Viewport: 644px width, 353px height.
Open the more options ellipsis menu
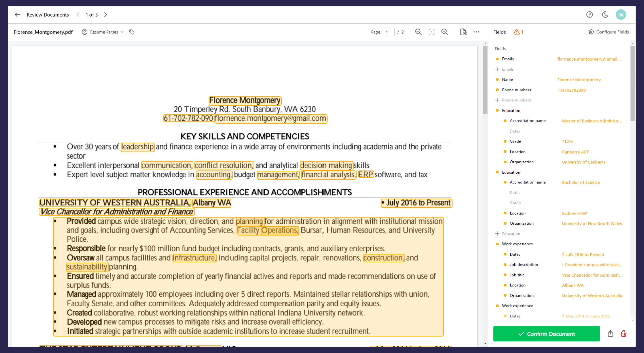point(476,32)
